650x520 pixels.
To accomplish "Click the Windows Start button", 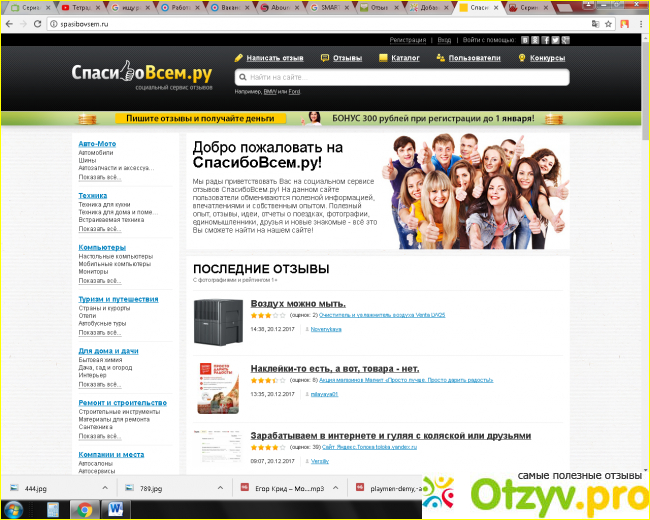I will coord(15,509).
